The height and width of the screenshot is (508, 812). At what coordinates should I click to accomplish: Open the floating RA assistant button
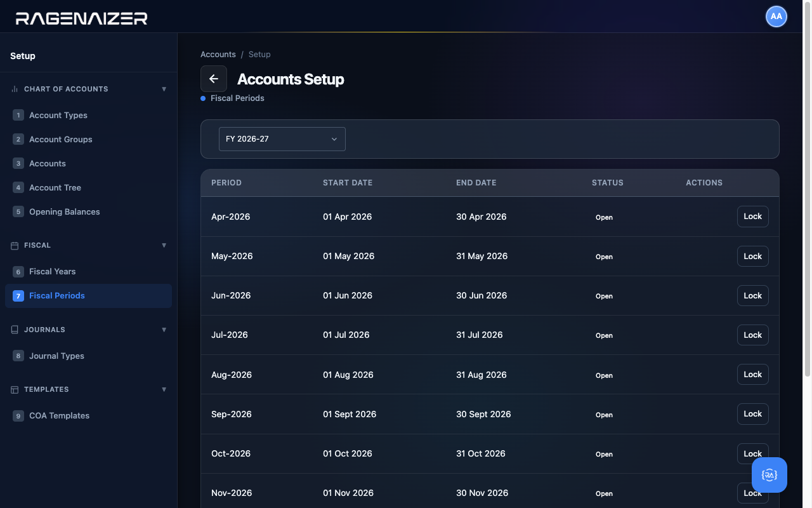tap(769, 475)
